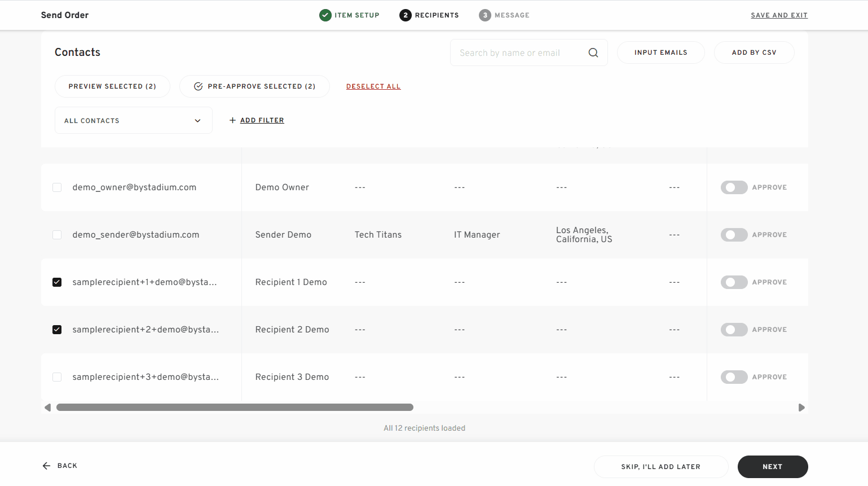This screenshot has width=868, height=486.
Task: Click Save and Exit link
Action: pyautogui.click(x=779, y=15)
